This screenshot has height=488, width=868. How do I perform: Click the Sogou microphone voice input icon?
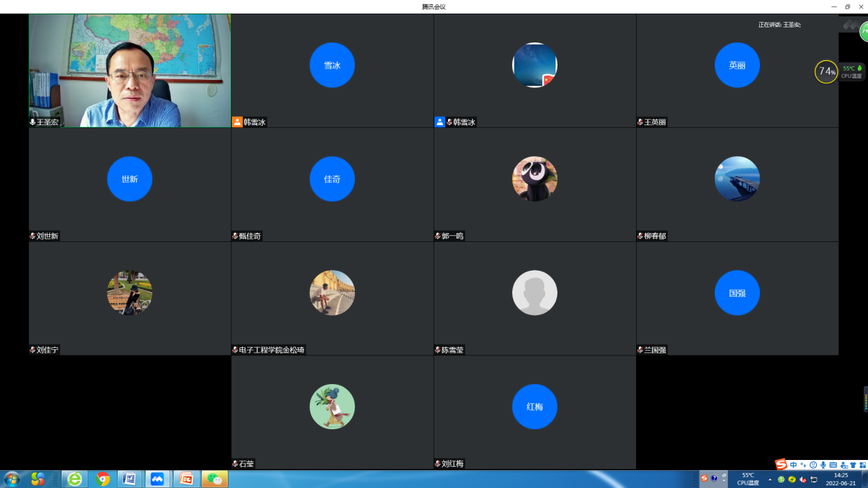pyautogui.click(x=823, y=465)
